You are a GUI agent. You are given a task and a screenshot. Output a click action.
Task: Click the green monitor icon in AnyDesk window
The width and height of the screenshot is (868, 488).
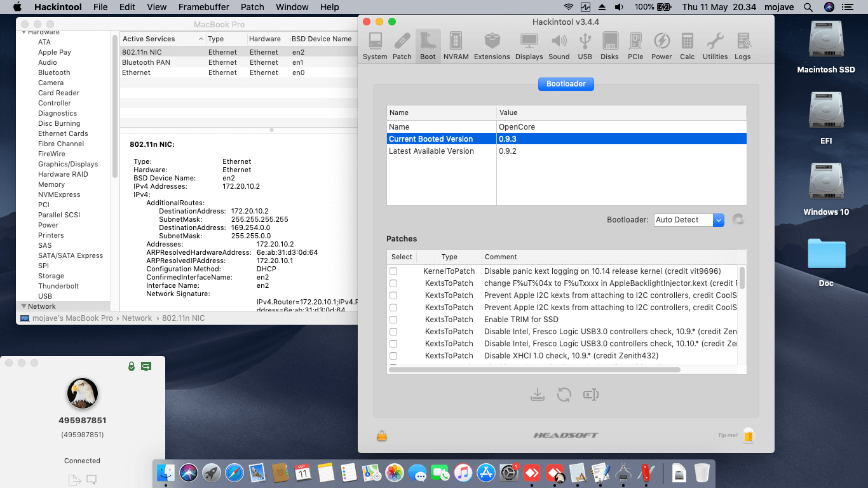pos(146,367)
